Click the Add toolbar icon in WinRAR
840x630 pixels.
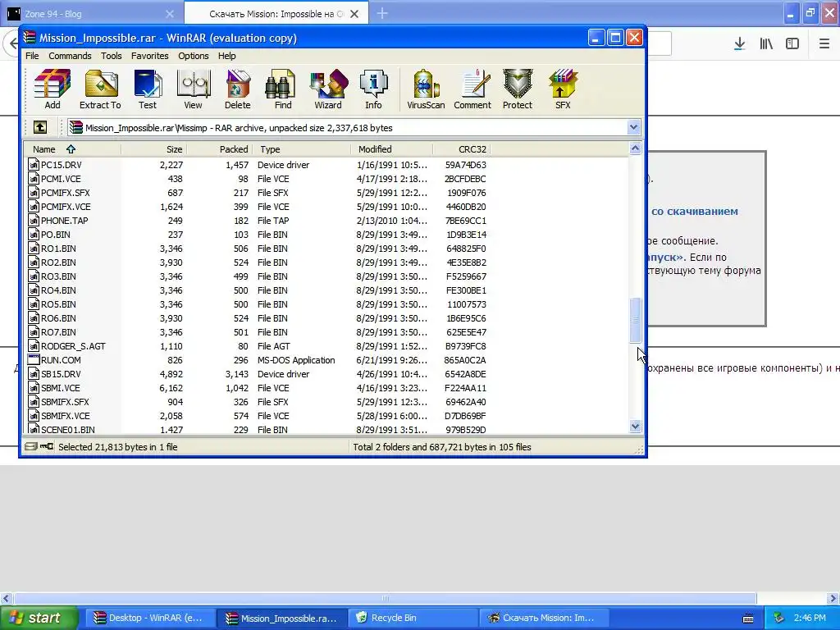pos(52,89)
